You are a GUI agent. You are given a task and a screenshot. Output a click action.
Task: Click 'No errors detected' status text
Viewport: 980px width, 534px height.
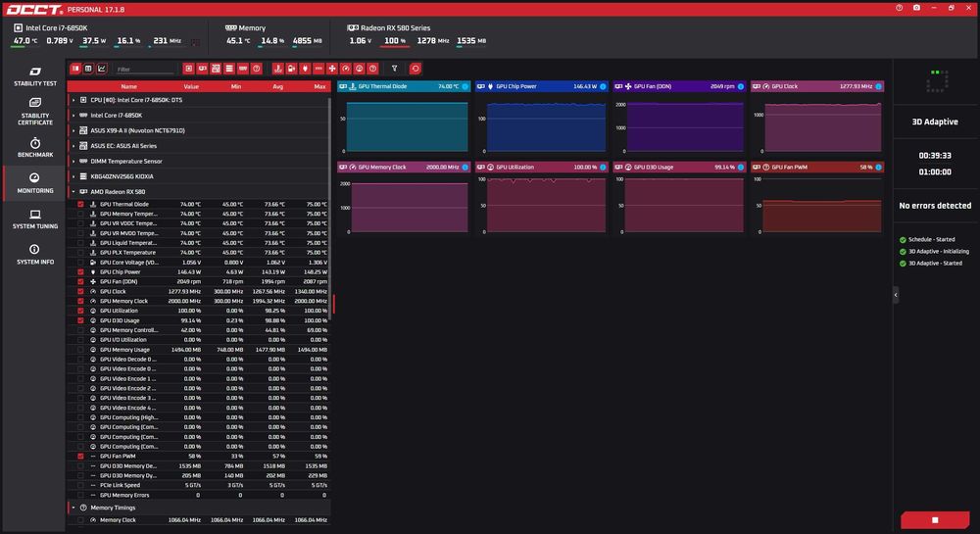coord(935,206)
